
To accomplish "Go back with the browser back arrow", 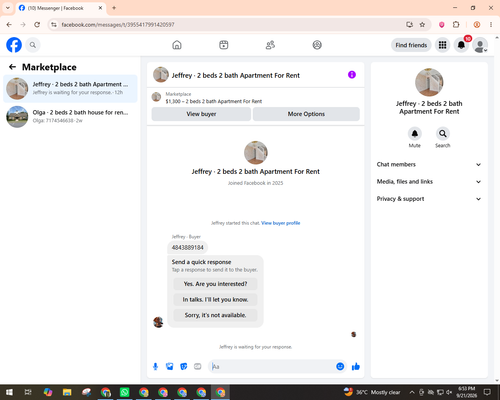I will (9, 25).
